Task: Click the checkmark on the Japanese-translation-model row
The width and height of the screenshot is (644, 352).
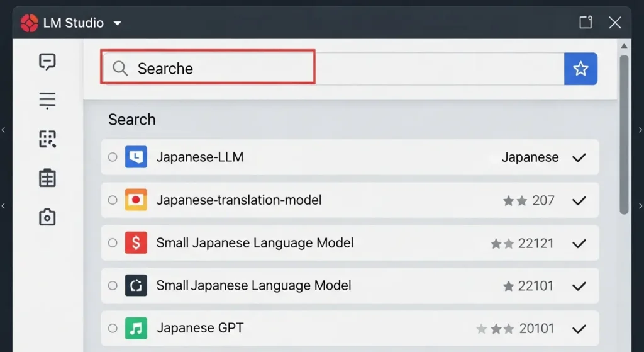Action: click(579, 201)
